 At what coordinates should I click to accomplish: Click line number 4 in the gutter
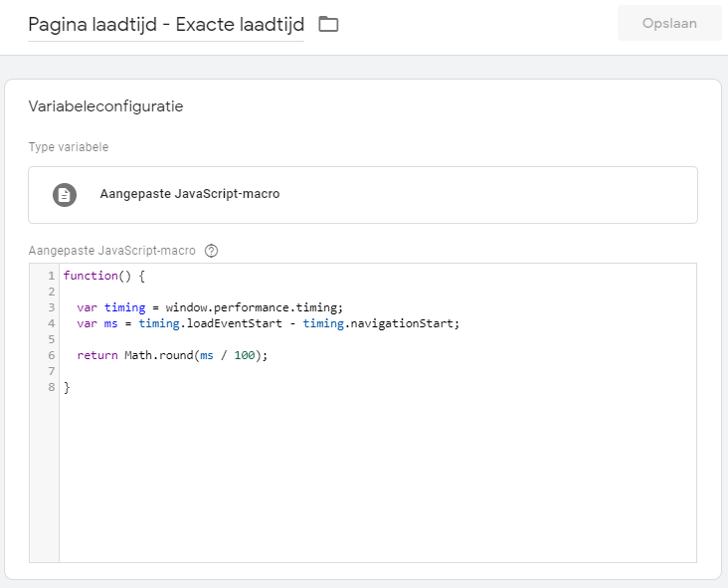tap(51, 323)
